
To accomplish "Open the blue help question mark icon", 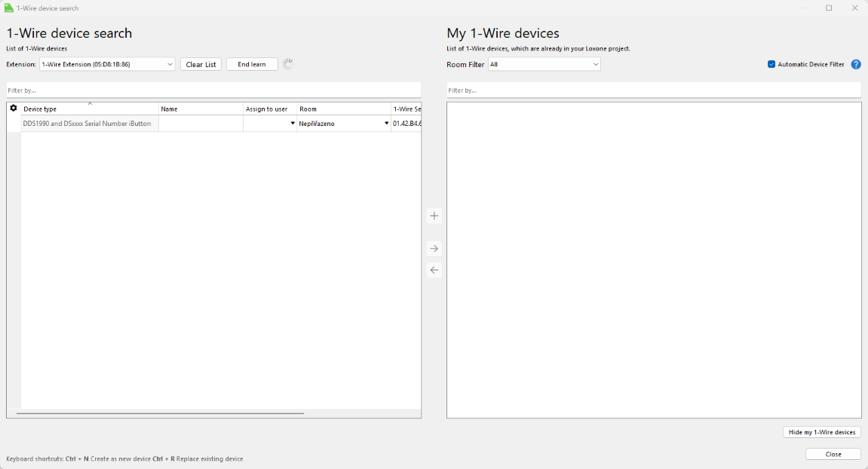I will (x=856, y=65).
